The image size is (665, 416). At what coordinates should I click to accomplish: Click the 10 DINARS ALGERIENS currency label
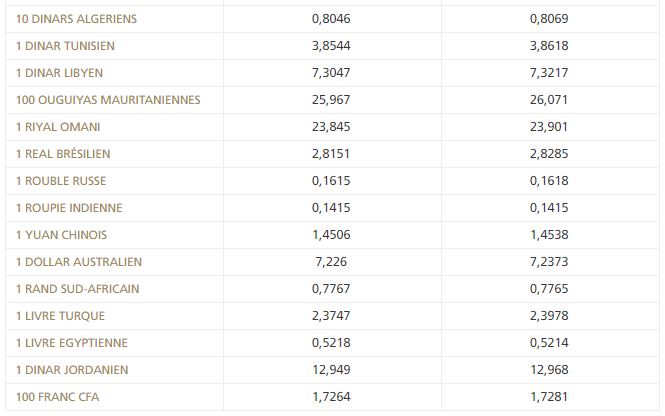click(x=76, y=19)
